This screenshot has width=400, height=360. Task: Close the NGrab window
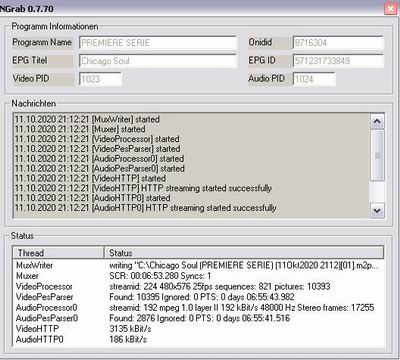pyautogui.click(x=391, y=8)
